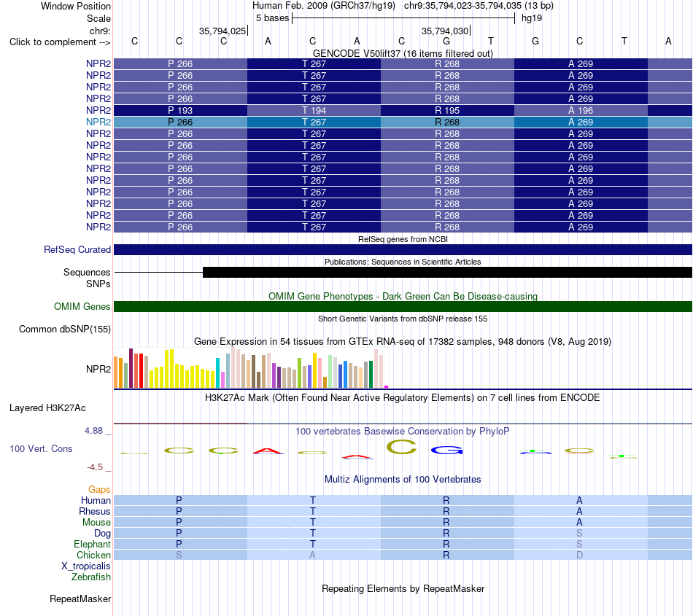Click the Sequences track label
This screenshot has width=693, height=616.
point(87,272)
